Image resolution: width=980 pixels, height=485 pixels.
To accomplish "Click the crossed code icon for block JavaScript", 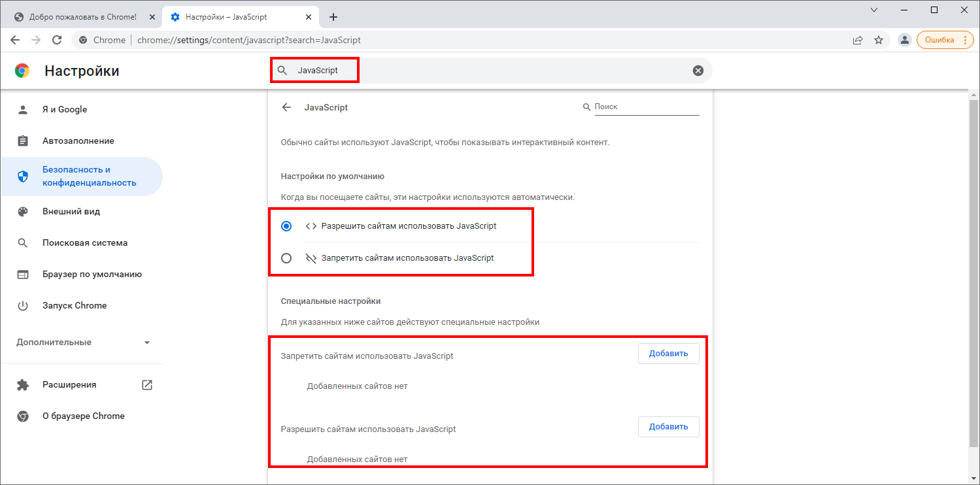I will pyautogui.click(x=311, y=258).
